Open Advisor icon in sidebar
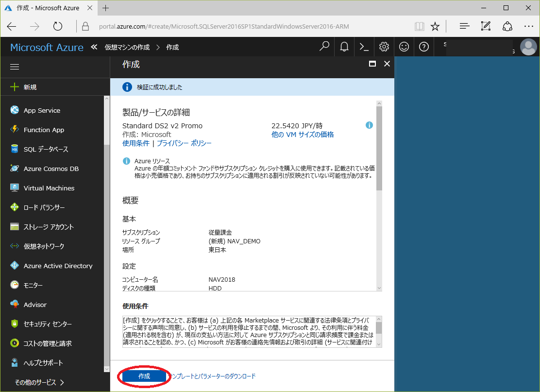540x392 pixels. 15,304
